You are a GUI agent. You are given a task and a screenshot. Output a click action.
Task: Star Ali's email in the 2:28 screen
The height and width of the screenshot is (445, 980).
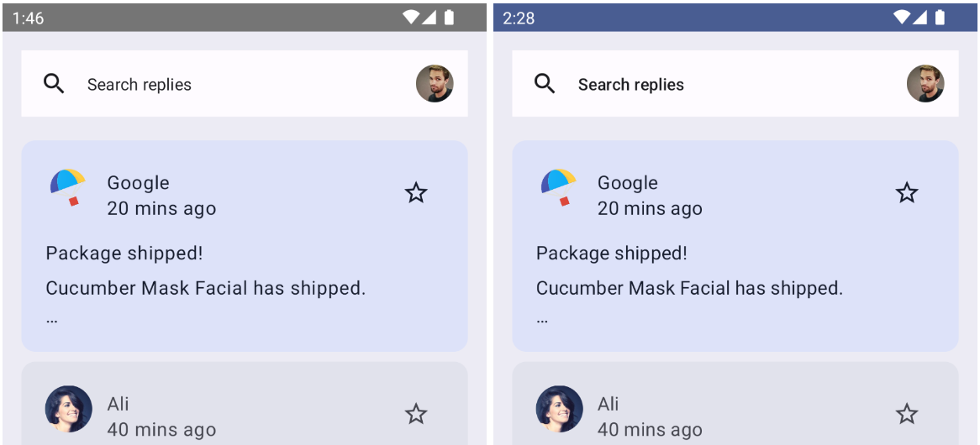tap(907, 414)
